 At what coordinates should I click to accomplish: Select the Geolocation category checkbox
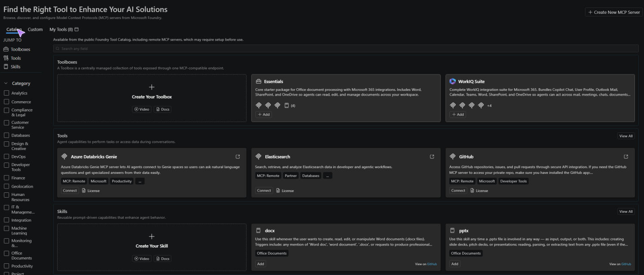tap(6, 186)
